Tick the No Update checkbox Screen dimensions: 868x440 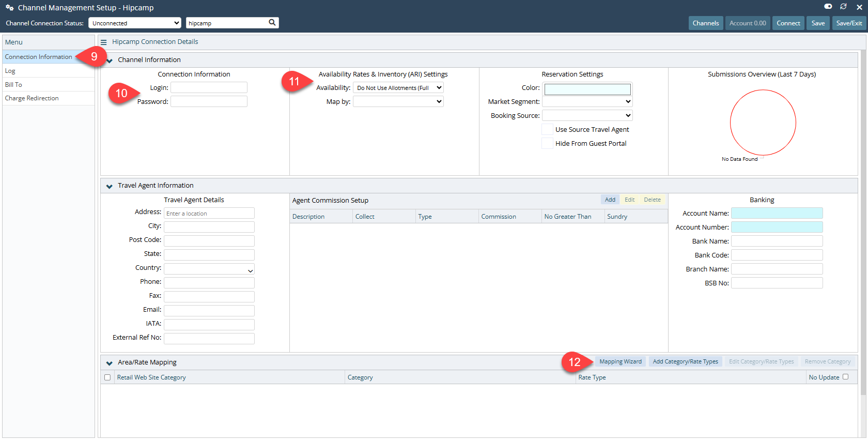pos(846,377)
